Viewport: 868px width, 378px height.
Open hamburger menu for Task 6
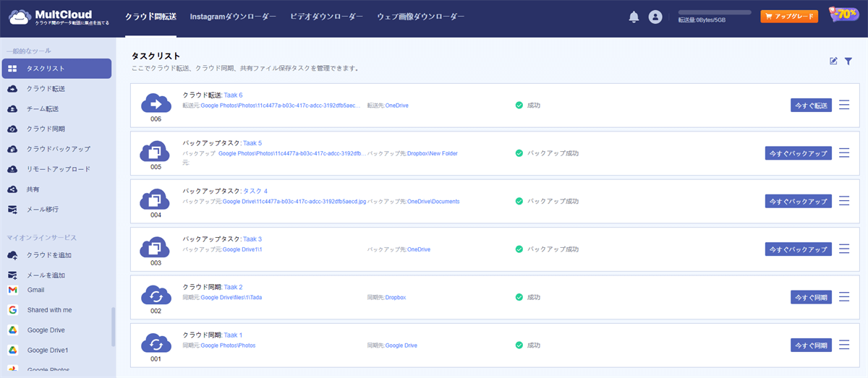(844, 105)
